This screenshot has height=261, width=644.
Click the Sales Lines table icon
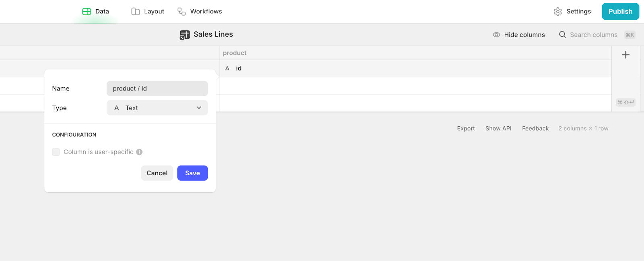[185, 35]
